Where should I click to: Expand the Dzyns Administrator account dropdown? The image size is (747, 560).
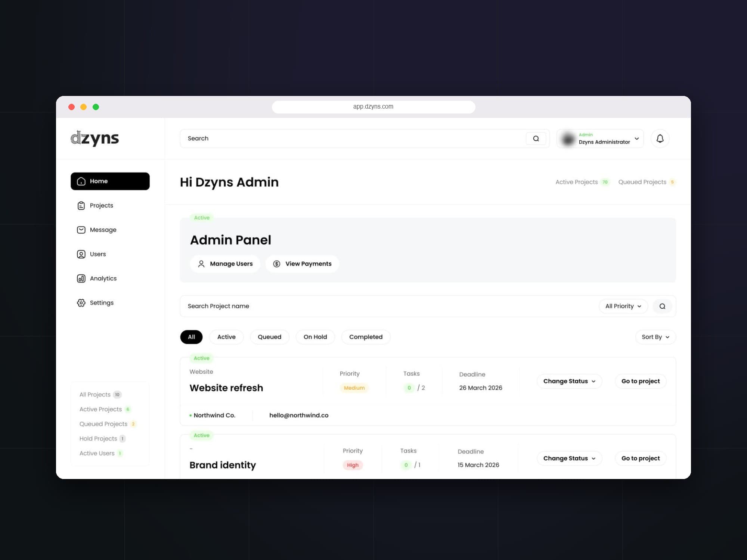click(x=600, y=139)
